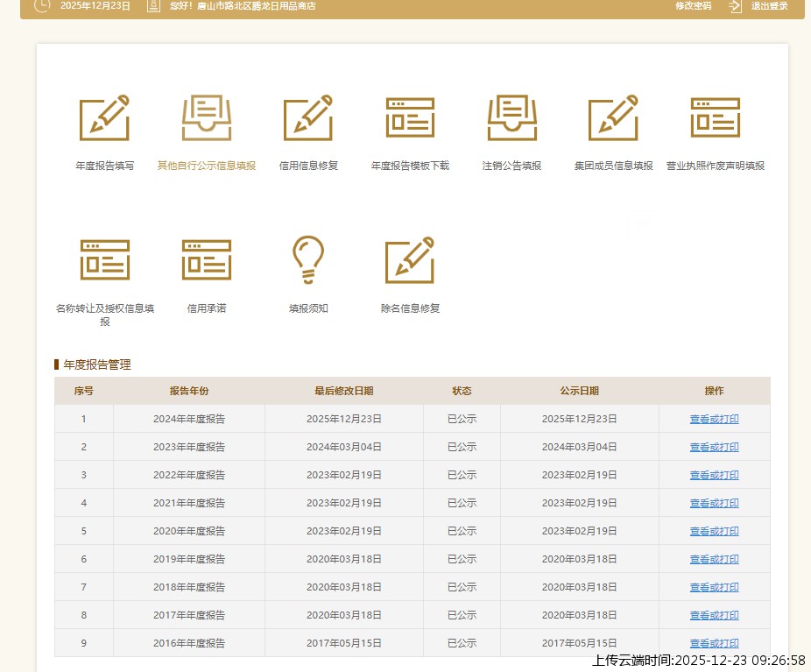Screen dimensions: 811x672
Task: Open 查看或打印 for 2019年年度报告
Action: tap(714, 559)
